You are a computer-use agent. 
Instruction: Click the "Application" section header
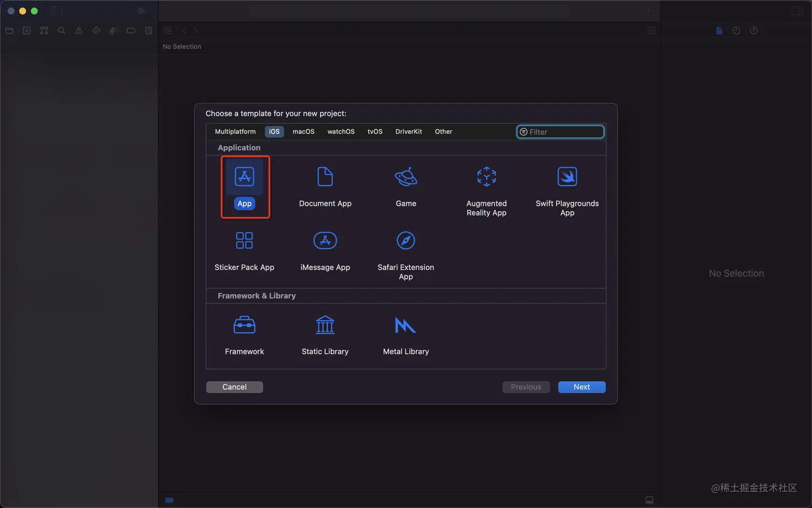(239, 148)
